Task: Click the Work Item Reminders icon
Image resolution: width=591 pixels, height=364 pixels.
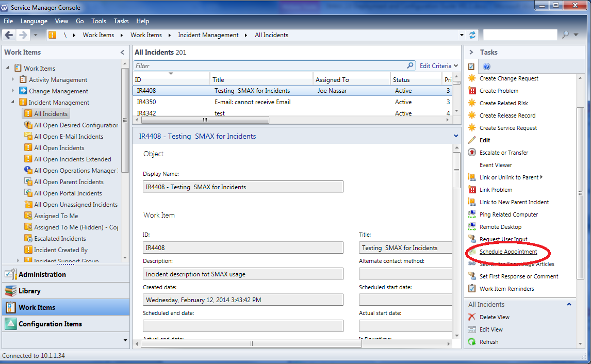Action: [471, 289]
